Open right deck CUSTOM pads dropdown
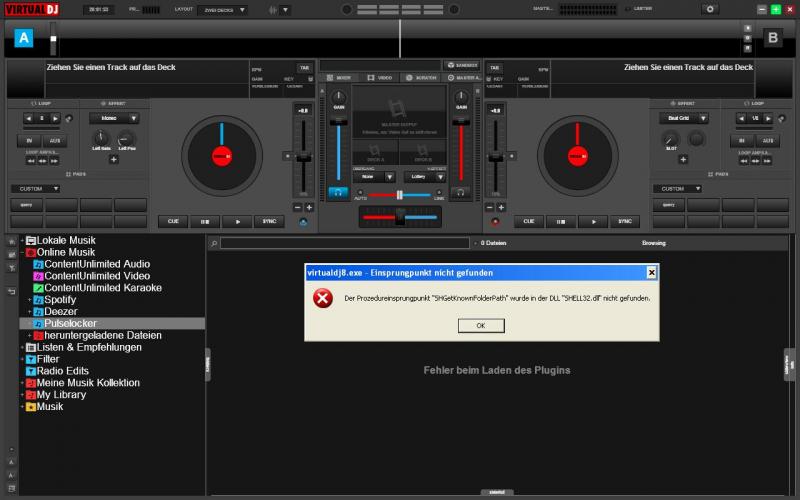The height and width of the screenshot is (500, 800). (x=678, y=189)
